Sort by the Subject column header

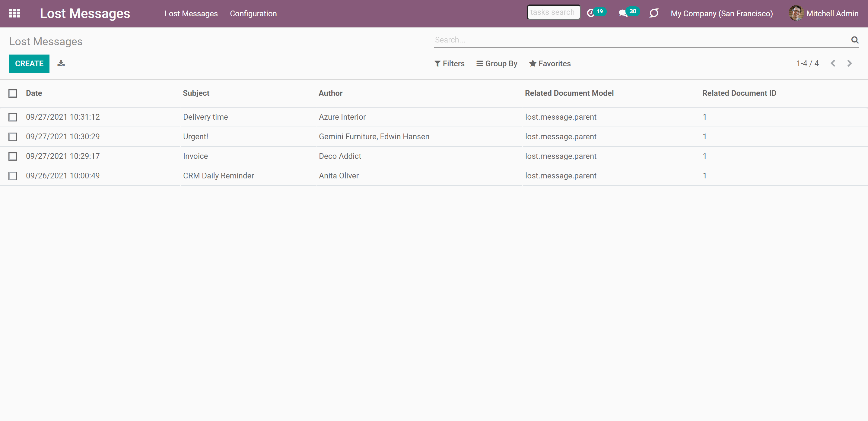tap(196, 93)
